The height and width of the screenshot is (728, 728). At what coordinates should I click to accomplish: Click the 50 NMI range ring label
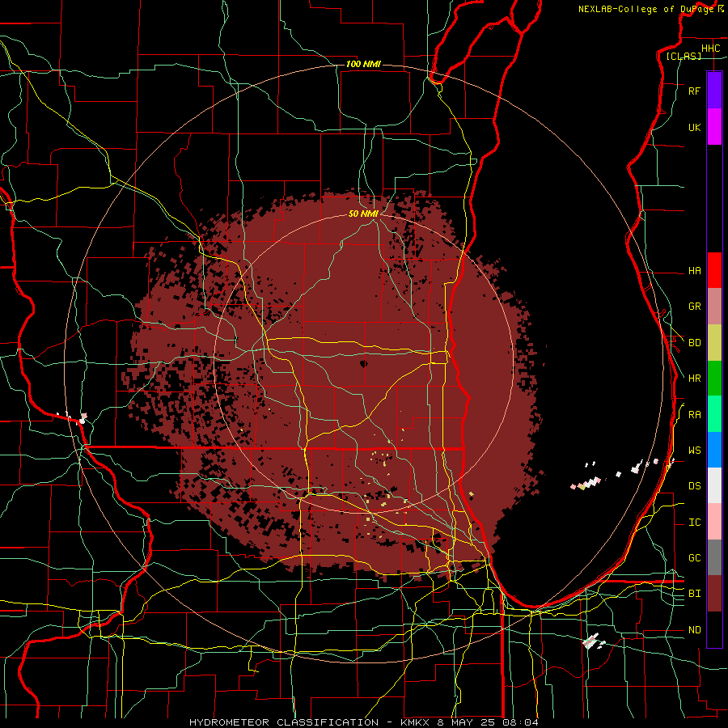click(x=363, y=214)
